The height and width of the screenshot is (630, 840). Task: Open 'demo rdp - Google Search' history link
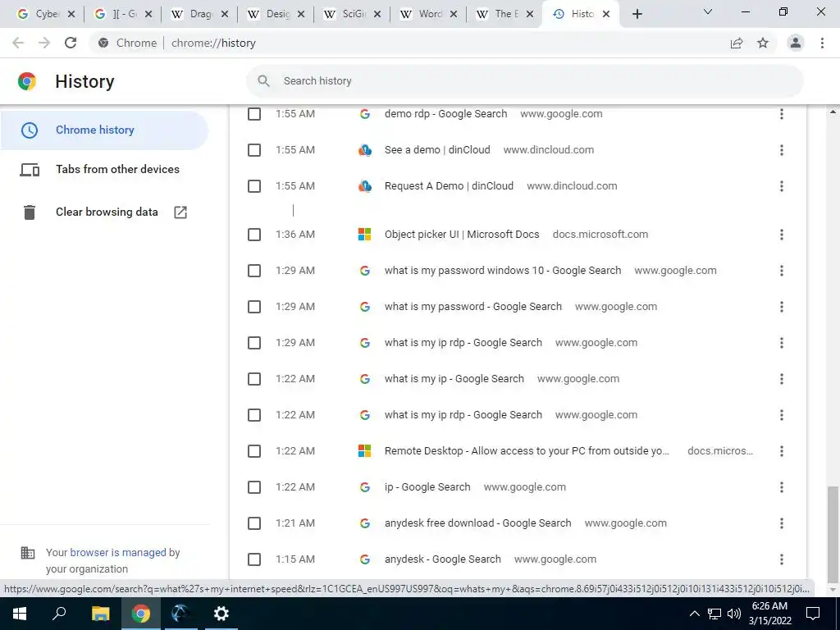[x=445, y=114]
